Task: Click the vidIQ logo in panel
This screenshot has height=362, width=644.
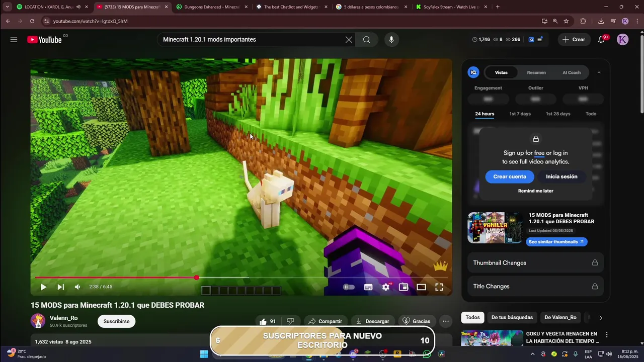Action: pyautogui.click(x=473, y=72)
